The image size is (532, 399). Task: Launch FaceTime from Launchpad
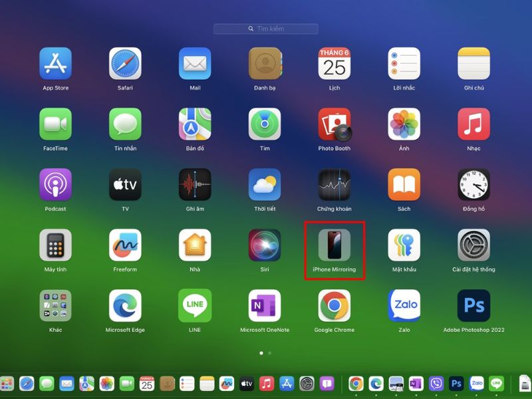(x=55, y=124)
